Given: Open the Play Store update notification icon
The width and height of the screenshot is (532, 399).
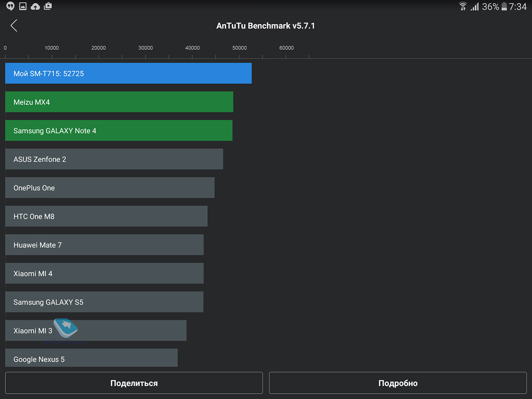Looking at the screenshot, I should (x=48, y=6).
